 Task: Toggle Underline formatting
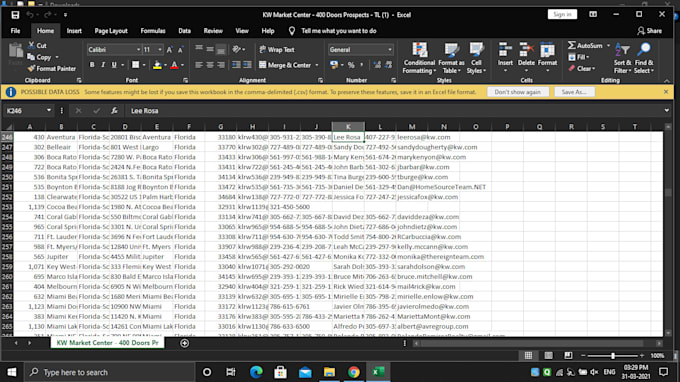click(x=114, y=65)
